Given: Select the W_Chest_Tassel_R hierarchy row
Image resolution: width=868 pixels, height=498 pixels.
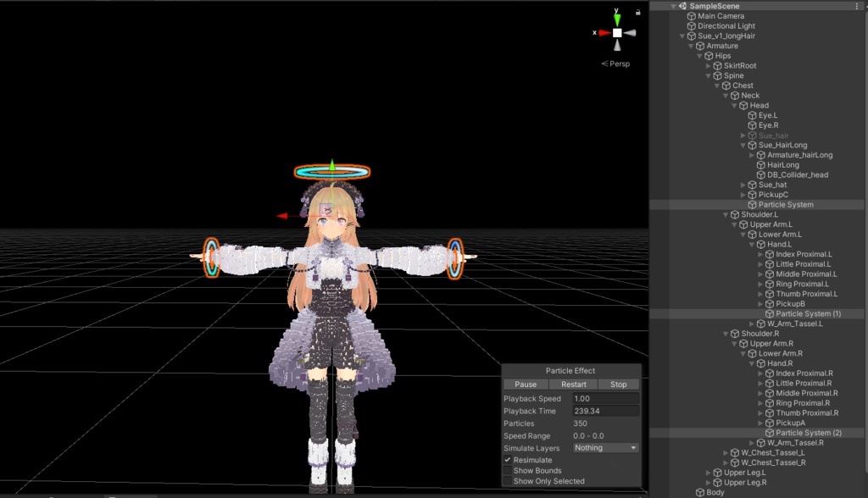Looking at the screenshot, I should click(x=756, y=462).
